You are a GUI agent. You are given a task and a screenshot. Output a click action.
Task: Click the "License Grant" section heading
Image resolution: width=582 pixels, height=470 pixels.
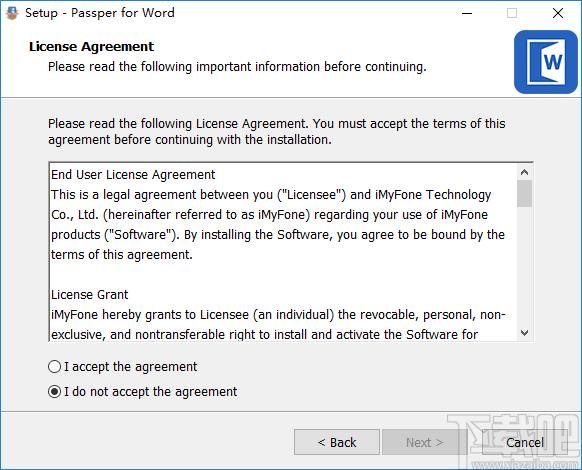[89, 294]
